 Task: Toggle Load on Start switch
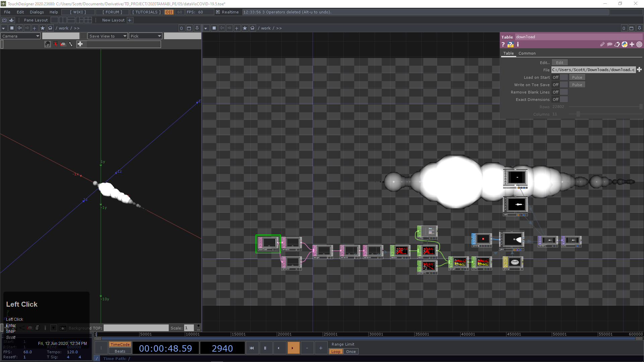pyautogui.click(x=564, y=77)
